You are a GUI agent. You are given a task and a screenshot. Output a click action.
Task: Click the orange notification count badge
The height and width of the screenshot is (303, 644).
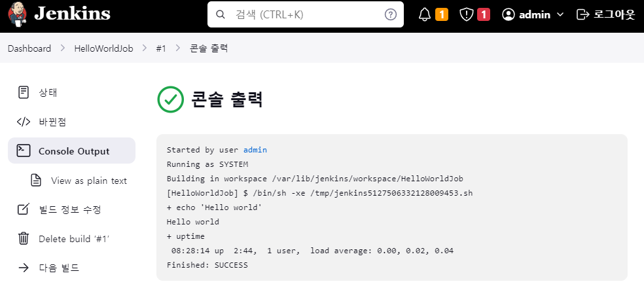pos(442,15)
